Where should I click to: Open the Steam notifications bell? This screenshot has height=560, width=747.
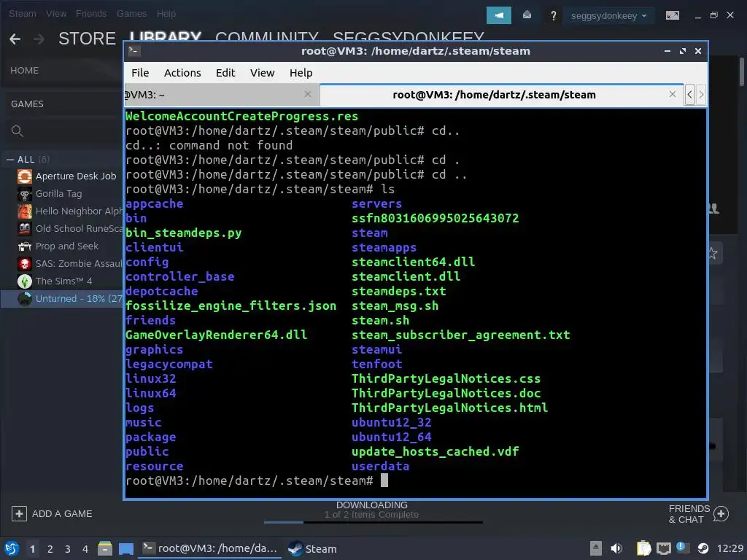(527, 15)
